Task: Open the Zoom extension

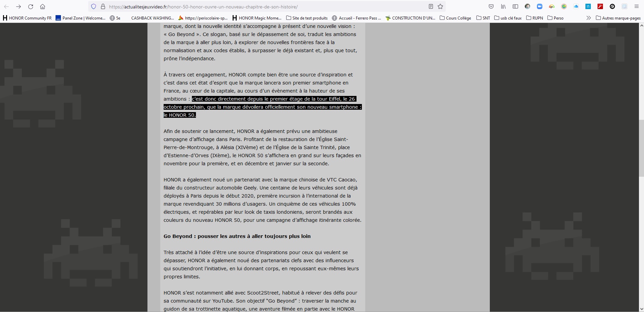Action: tap(540, 6)
